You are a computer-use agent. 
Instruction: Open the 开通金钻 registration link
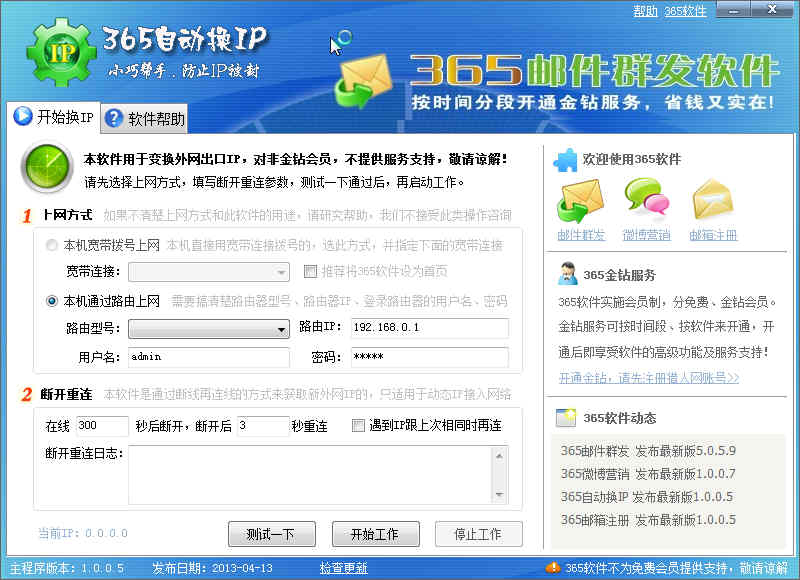pyautogui.click(x=648, y=378)
